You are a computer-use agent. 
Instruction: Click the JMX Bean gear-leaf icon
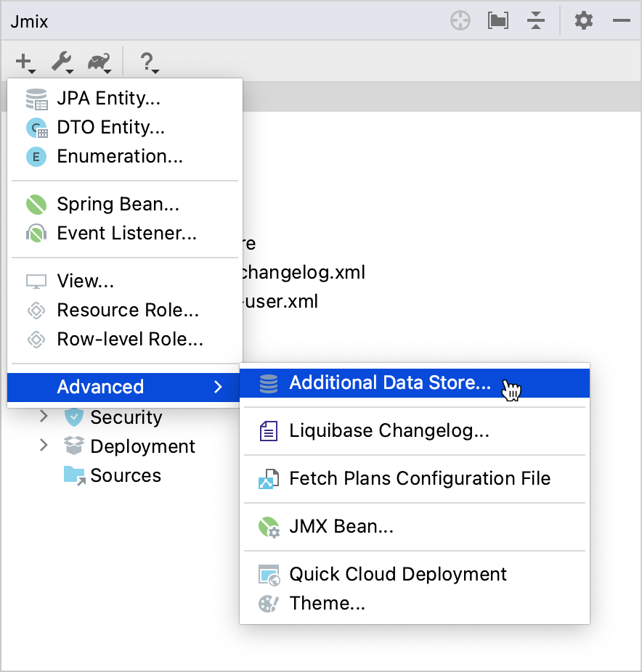click(269, 527)
